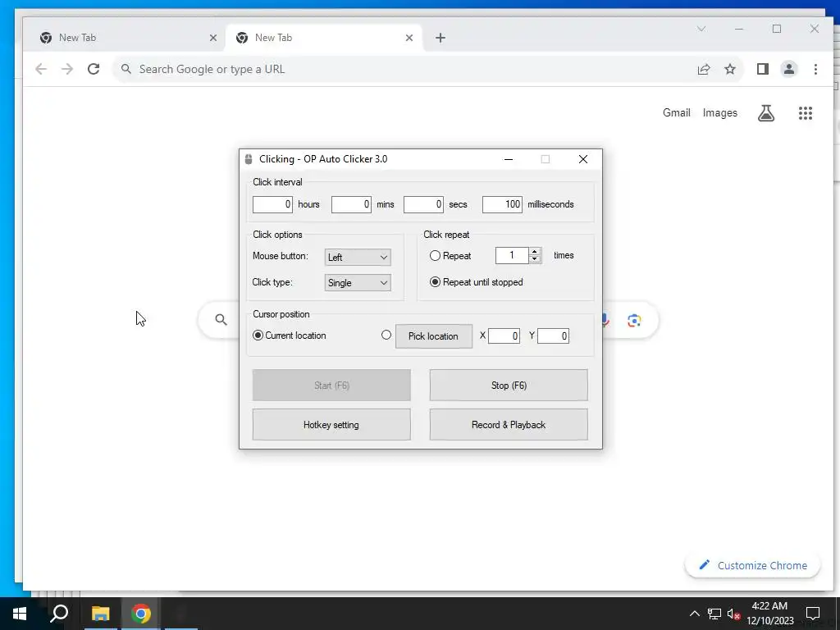The height and width of the screenshot is (630, 840).
Task: Click the share page icon in address bar
Action: (x=703, y=69)
